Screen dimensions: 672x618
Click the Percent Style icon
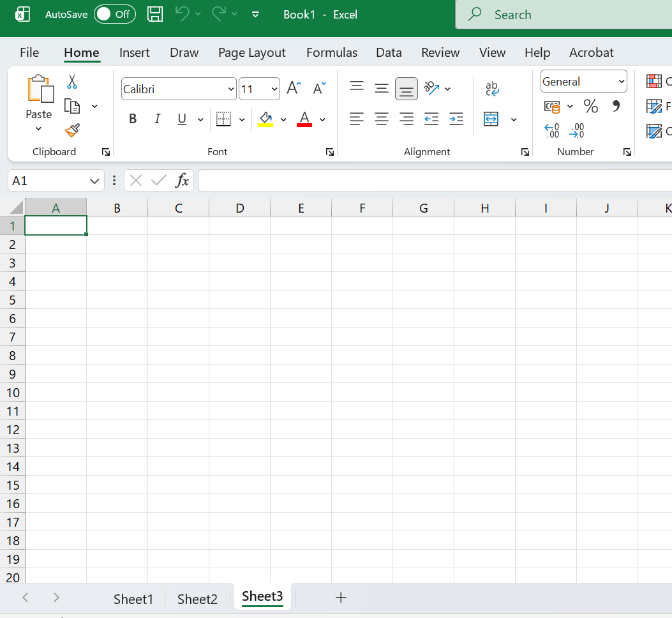click(591, 106)
